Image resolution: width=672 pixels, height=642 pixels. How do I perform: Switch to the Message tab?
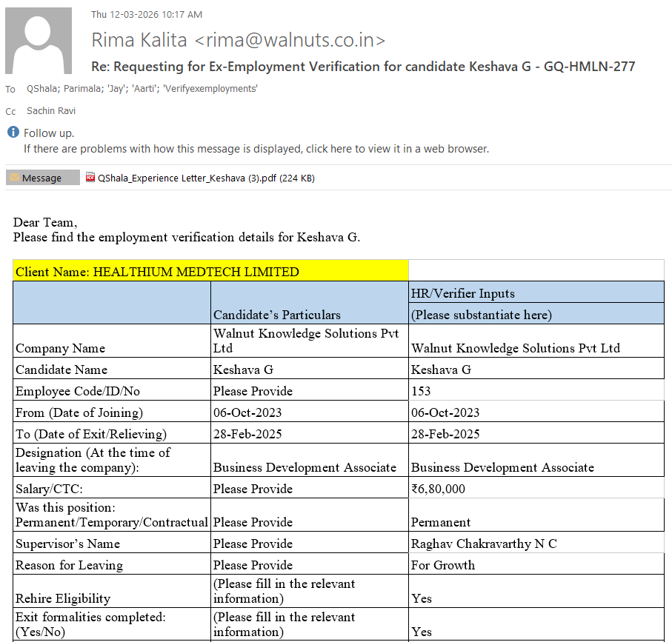pyautogui.click(x=42, y=178)
